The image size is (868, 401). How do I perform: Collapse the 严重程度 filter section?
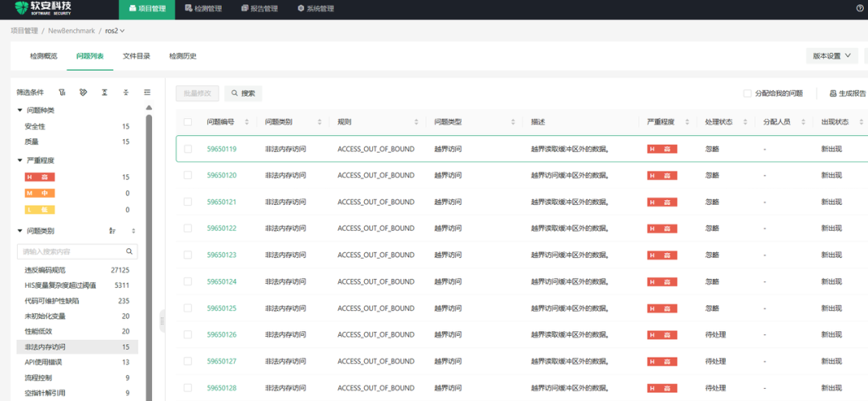20,161
